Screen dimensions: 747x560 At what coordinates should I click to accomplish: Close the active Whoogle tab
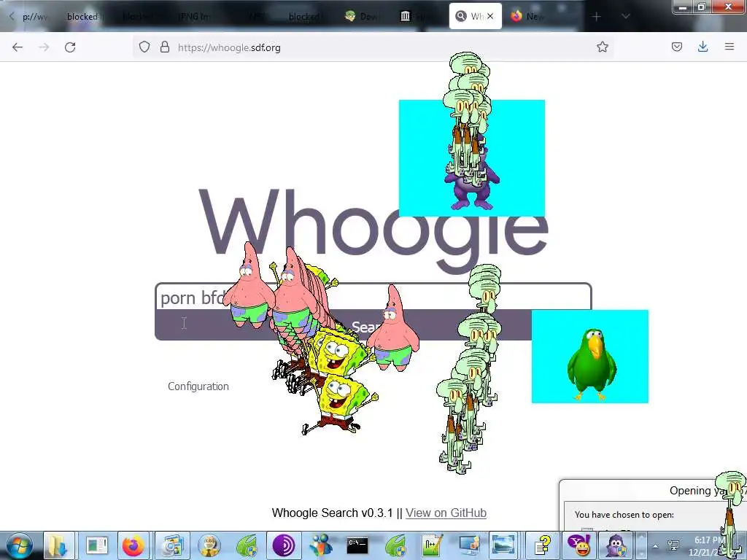[x=490, y=17]
